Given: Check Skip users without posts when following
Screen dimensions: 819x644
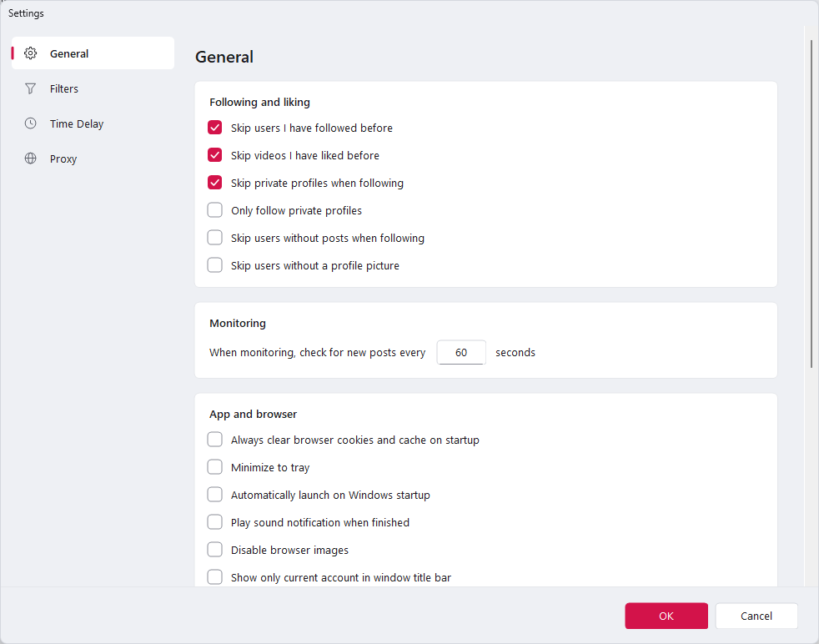Looking at the screenshot, I should [214, 238].
